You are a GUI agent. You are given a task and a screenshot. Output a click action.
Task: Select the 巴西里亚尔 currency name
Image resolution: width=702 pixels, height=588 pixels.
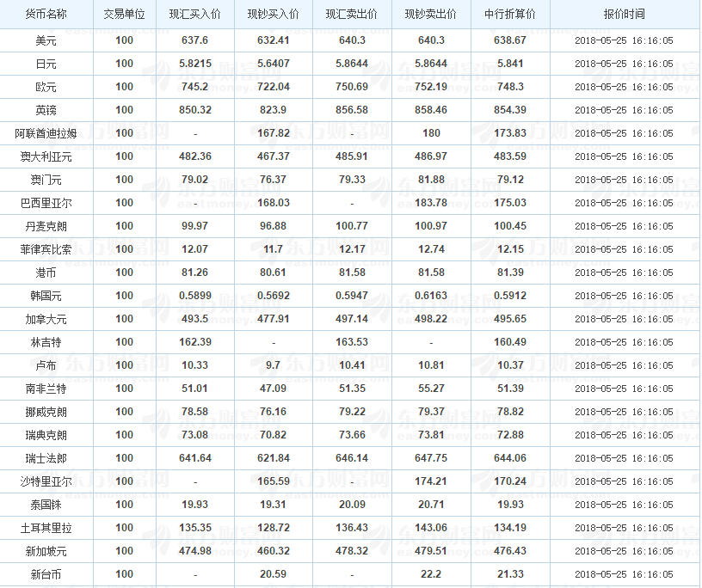click(x=46, y=204)
